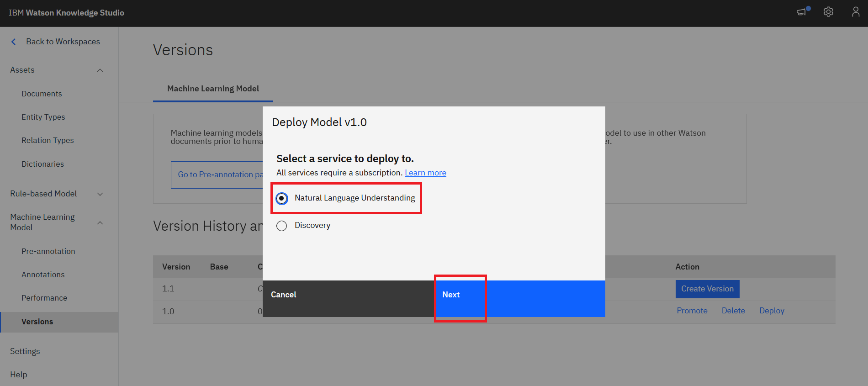Click version 1.1 cell in the table
The width and height of the screenshot is (868, 386).
(x=168, y=289)
